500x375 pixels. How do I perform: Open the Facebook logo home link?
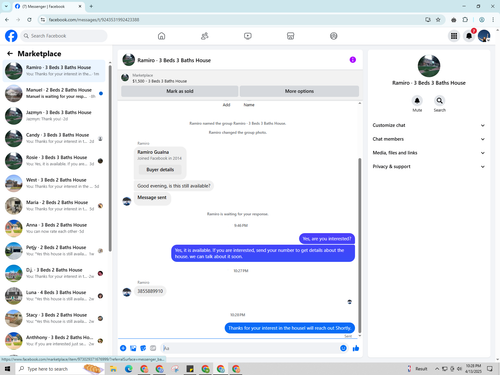(x=11, y=36)
